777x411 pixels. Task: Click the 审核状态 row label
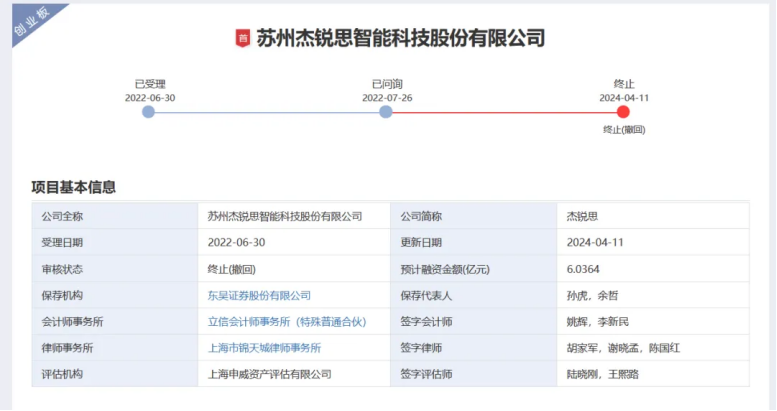(62, 269)
